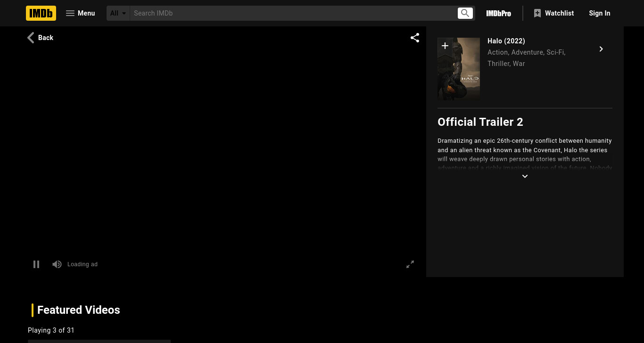Expand the trailer description with the chevron
Screen dimensions: 644x343
pyautogui.click(x=525, y=176)
